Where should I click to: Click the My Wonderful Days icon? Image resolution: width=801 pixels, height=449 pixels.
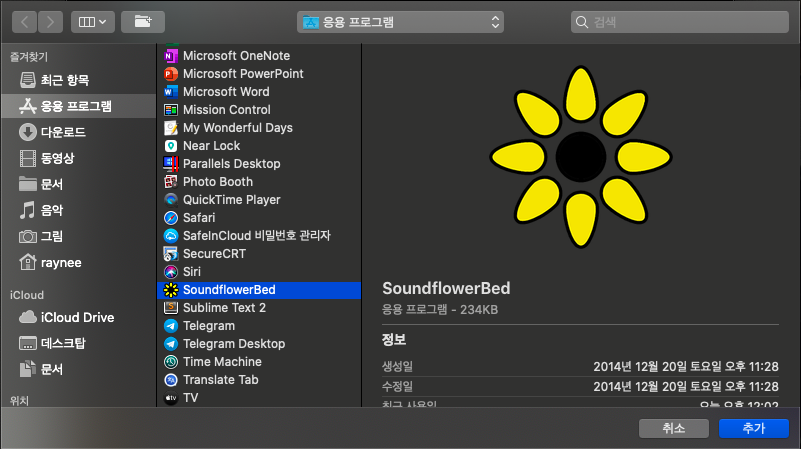pos(171,128)
